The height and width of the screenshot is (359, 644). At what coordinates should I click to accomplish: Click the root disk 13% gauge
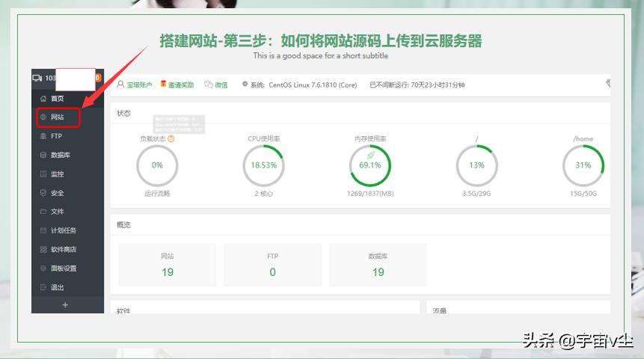click(476, 165)
